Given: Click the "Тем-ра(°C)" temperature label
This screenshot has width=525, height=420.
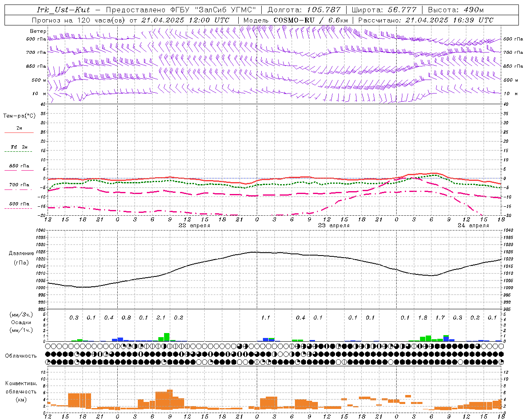Looking at the screenshot, I should pyautogui.click(x=19, y=116).
